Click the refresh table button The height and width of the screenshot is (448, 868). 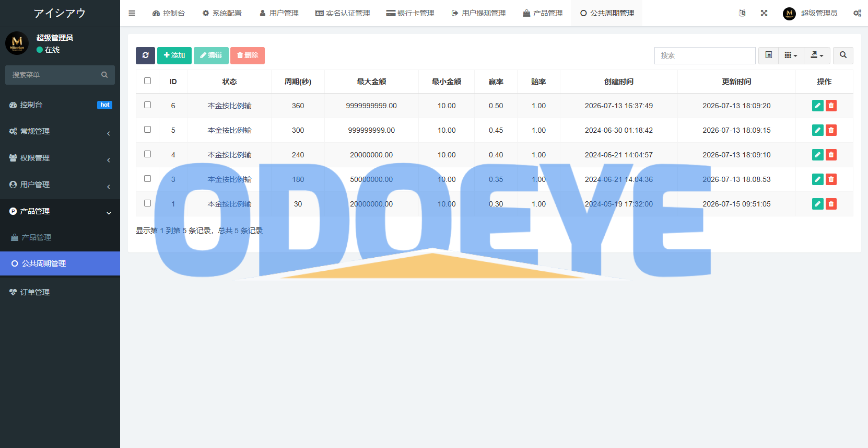click(145, 55)
